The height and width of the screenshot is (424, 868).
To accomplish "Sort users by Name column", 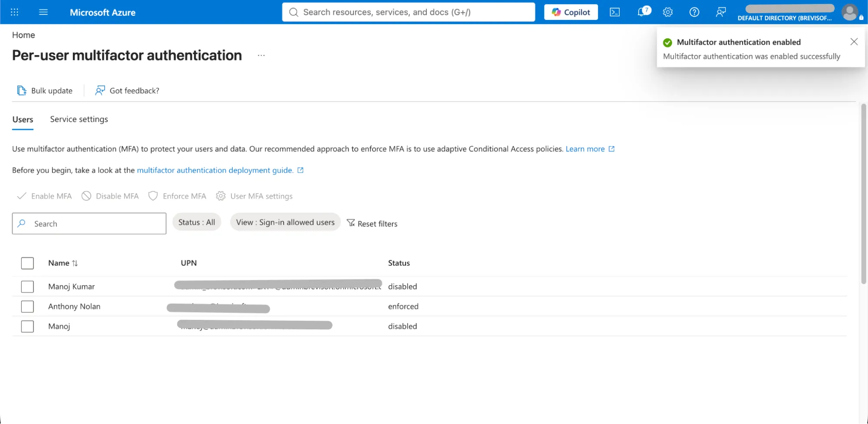I will coord(63,263).
